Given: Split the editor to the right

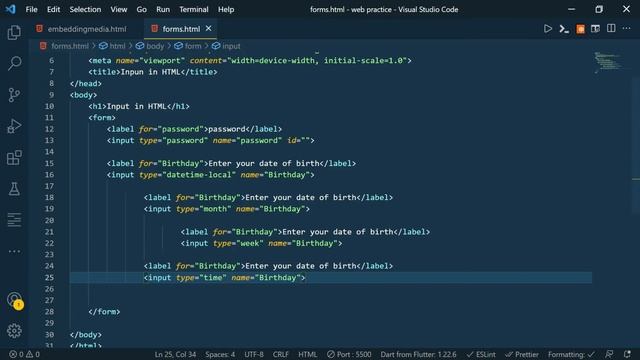Looking at the screenshot, I should 611,28.
